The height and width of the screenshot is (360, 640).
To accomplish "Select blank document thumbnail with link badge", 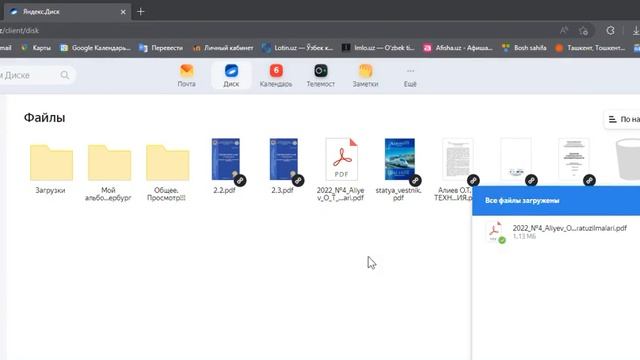I will tap(516, 159).
